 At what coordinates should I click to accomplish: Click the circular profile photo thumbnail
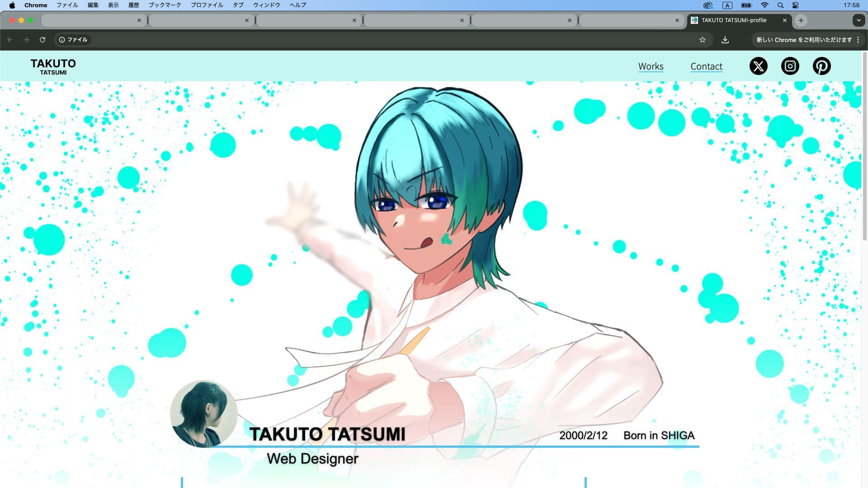[203, 413]
